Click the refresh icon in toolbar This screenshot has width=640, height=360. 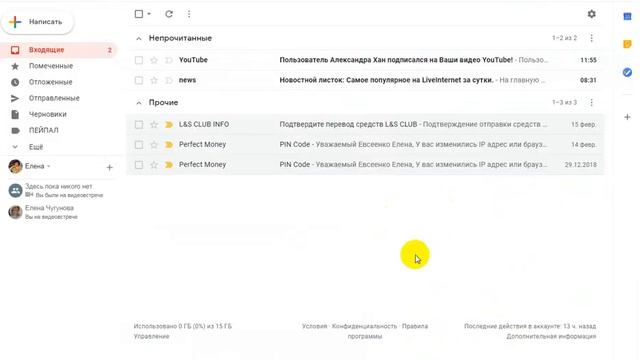169,14
